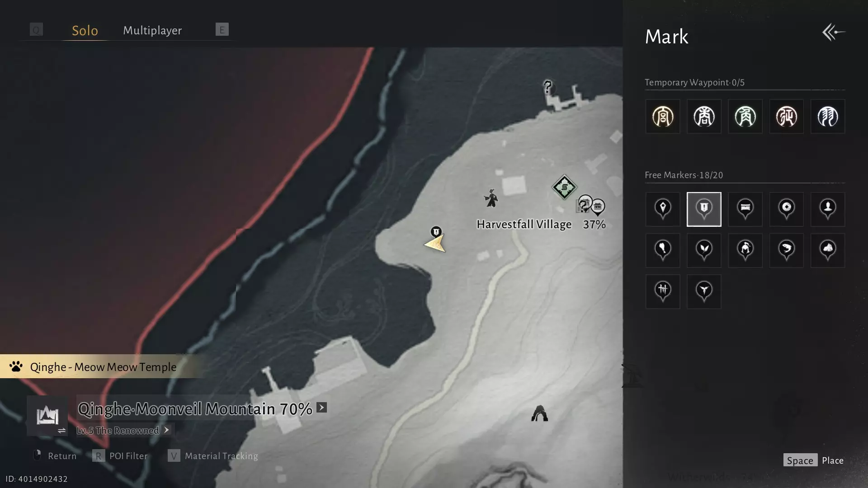
Task: Open Lv.5 The Renowned arrow
Action: (166, 430)
